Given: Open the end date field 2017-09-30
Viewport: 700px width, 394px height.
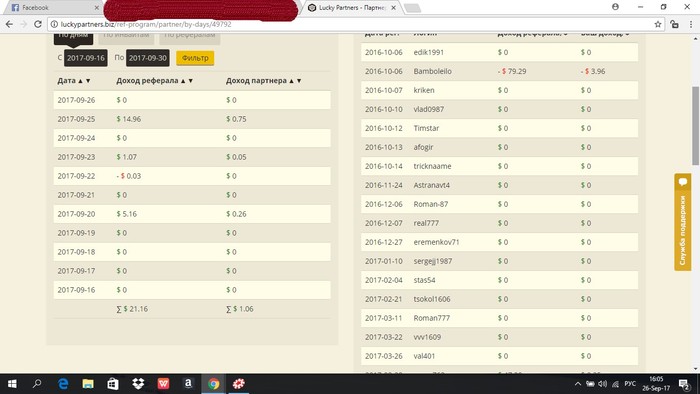Looking at the screenshot, I should point(148,58).
